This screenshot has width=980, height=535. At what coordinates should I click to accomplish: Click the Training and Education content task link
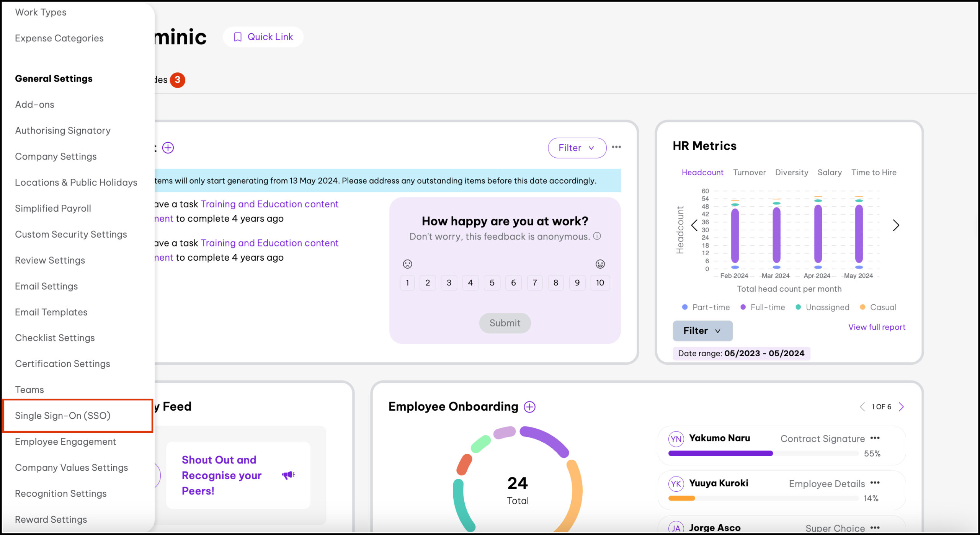click(269, 204)
